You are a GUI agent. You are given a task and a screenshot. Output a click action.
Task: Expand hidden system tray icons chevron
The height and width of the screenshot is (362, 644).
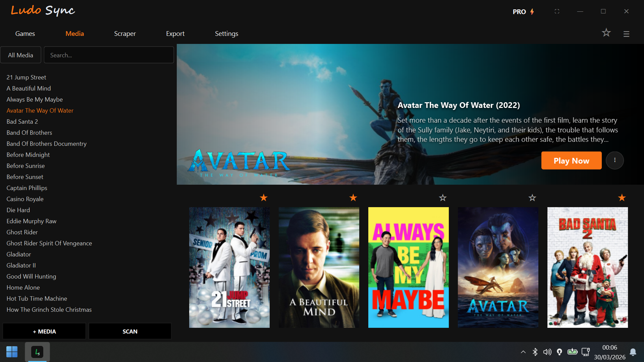[523, 352]
